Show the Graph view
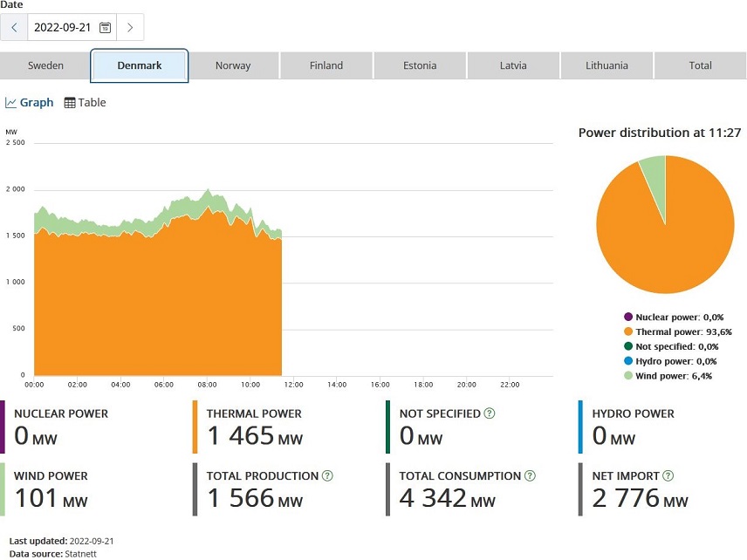The height and width of the screenshot is (560, 747). click(29, 102)
